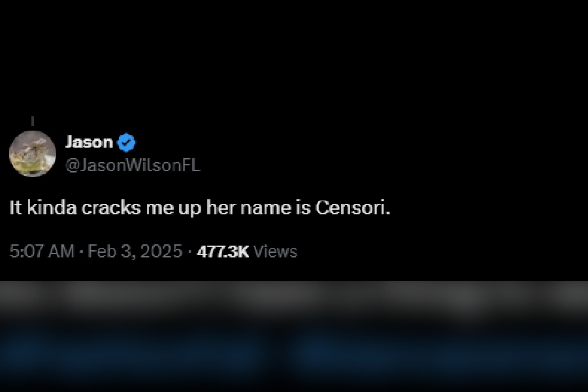Screen dimensions: 588x392
Task: Open Jason's circular profile avatar
Action: tap(33, 154)
